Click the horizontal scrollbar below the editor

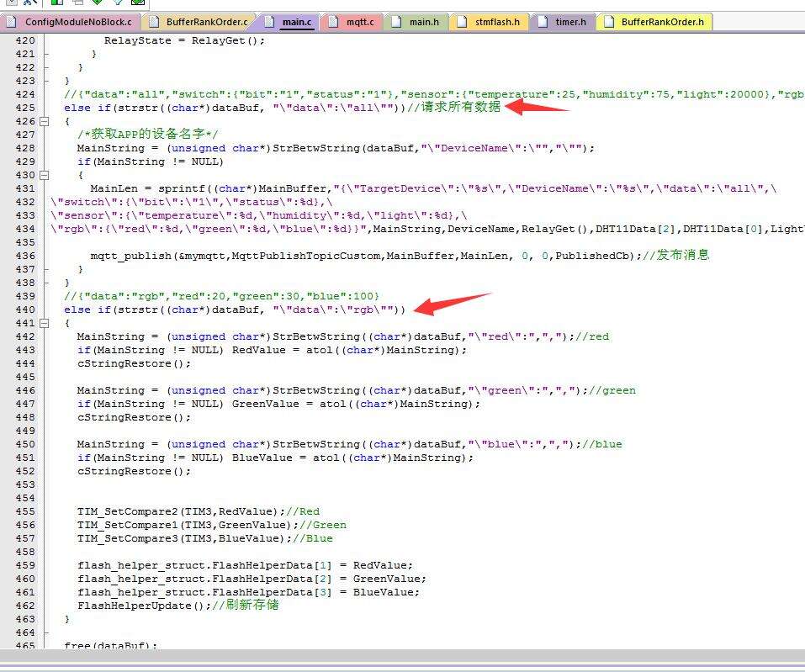(402, 656)
